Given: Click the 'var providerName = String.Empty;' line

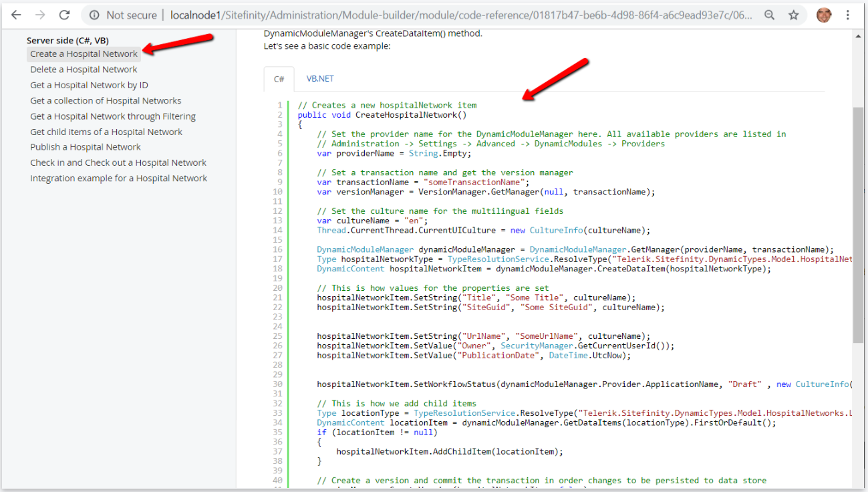Looking at the screenshot, I should click(x=394, y=153).
